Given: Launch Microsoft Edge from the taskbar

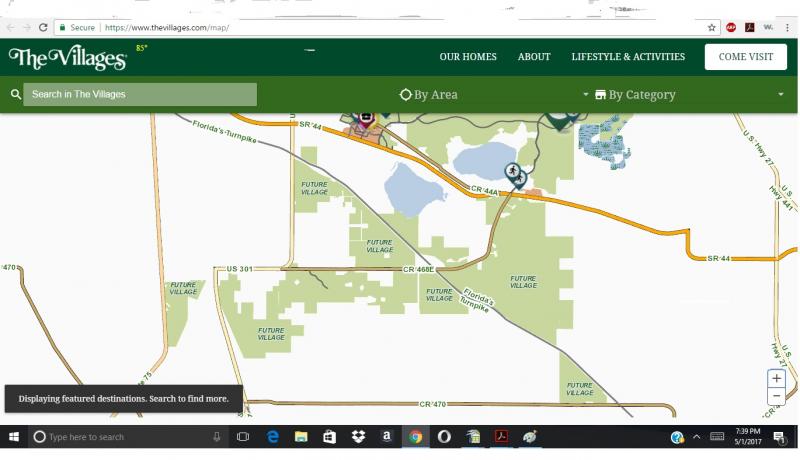Looking at the screenshot, I should point(272,437).
